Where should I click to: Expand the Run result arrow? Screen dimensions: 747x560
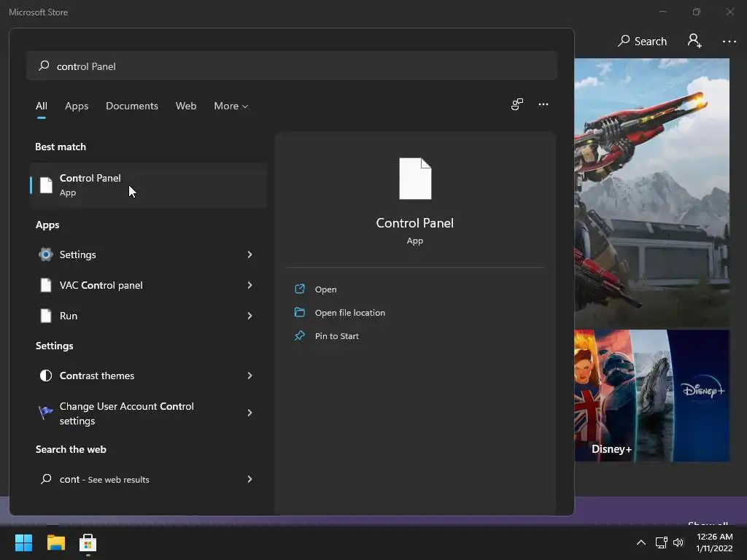tap(249, 316)
